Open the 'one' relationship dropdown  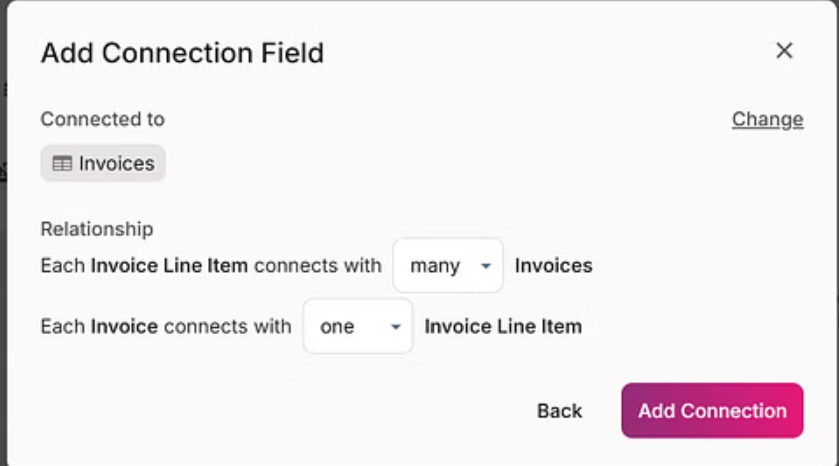(x=357, y=326)
